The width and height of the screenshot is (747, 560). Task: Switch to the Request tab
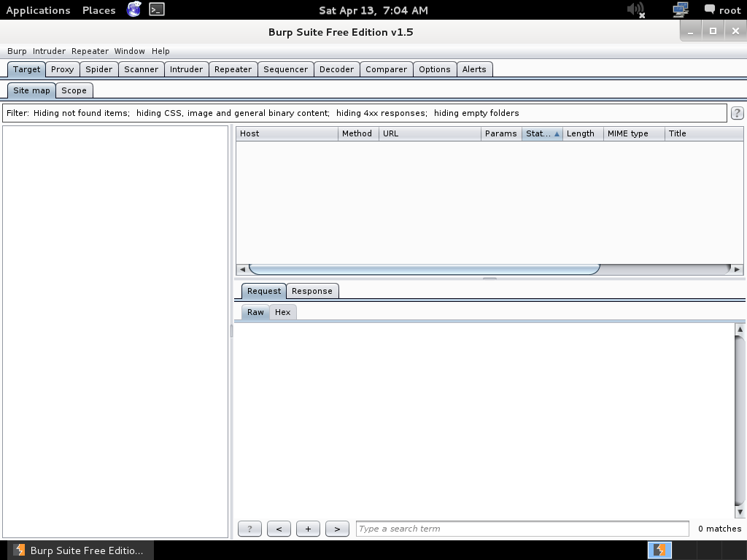pyautogui.click(x=264, y=291)
